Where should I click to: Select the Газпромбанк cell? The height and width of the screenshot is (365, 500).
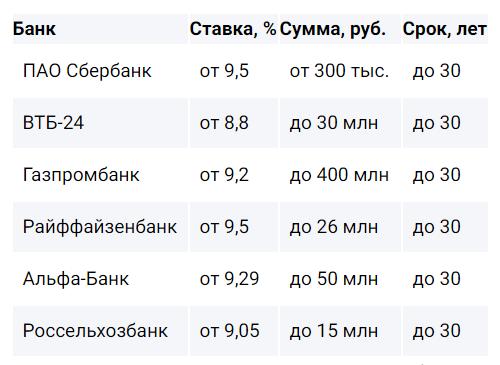pos(100,175)
